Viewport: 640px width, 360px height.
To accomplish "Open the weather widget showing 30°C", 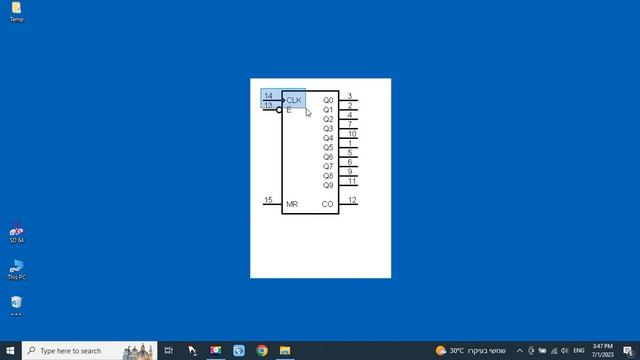I will pos(470,351).
